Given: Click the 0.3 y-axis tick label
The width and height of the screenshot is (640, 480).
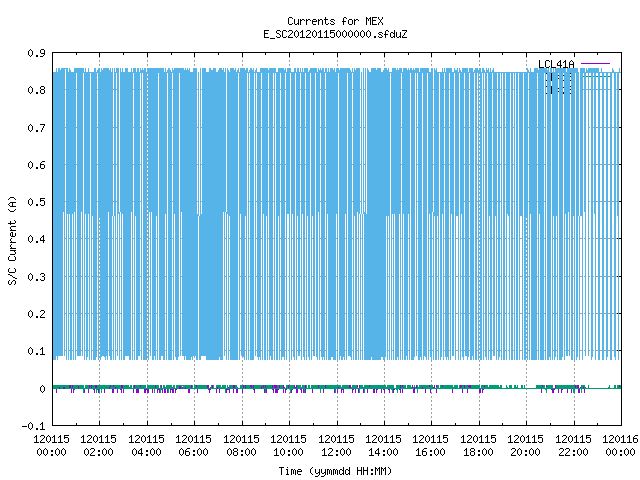Looking at the screenshot, I should tap(36, 277).
